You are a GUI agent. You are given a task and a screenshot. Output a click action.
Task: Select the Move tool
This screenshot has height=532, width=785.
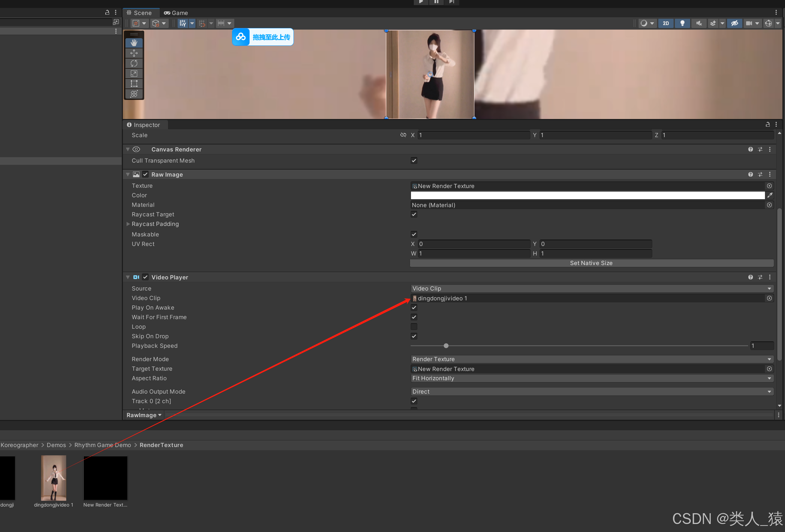(x=134, y=53)
